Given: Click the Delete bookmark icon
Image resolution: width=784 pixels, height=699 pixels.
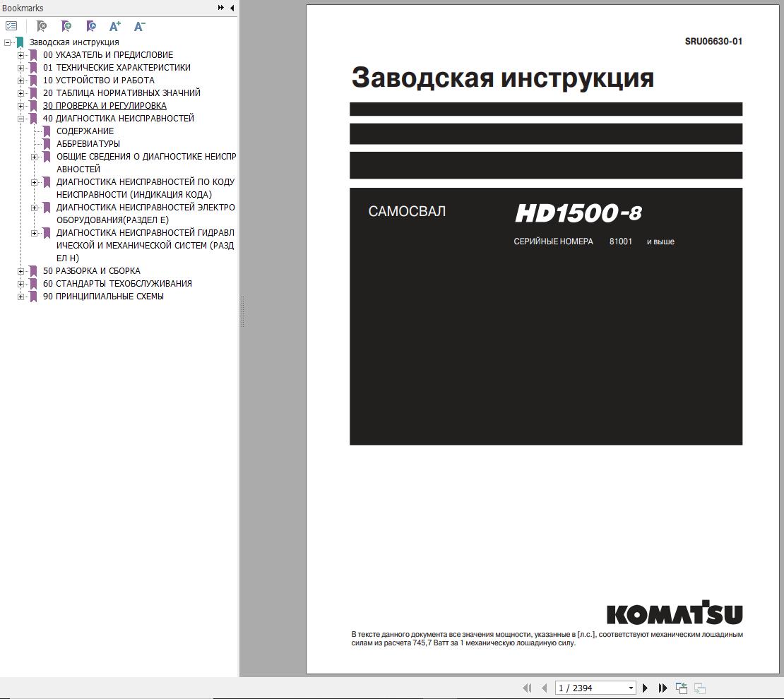Looking at the screenshot, I should pos(42,25).
